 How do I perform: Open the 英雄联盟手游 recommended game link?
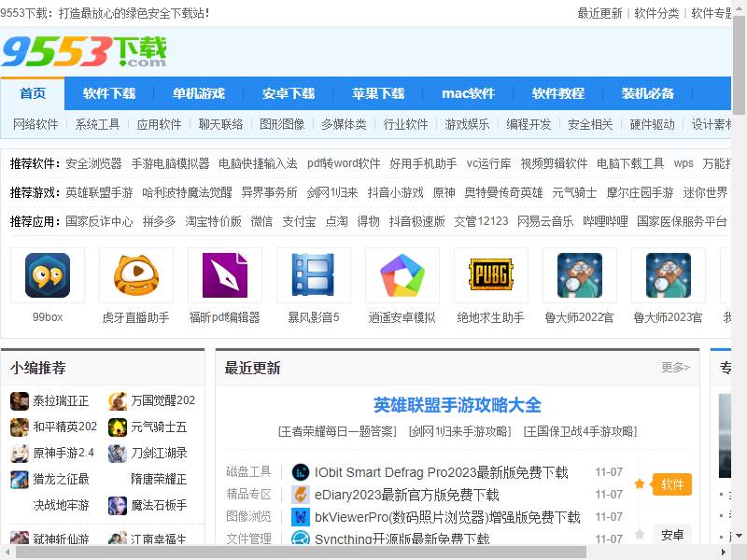(x=99, y=193)
